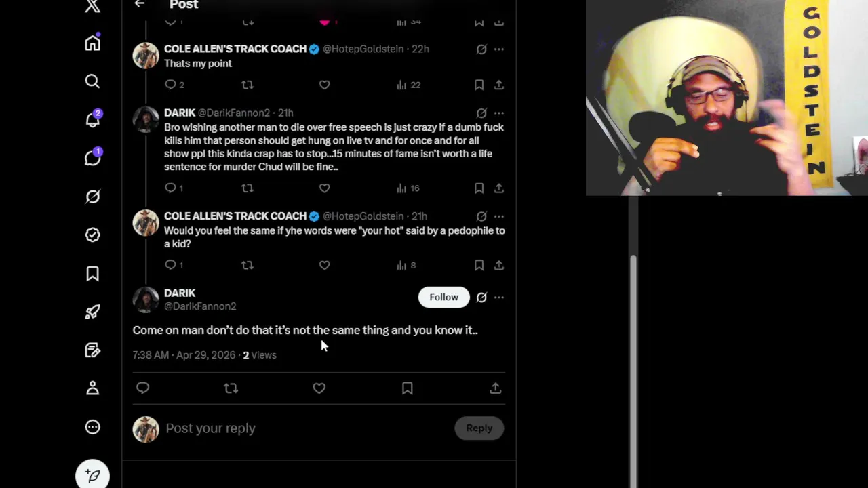Click the compose post feather button

(x=93, y=476)
